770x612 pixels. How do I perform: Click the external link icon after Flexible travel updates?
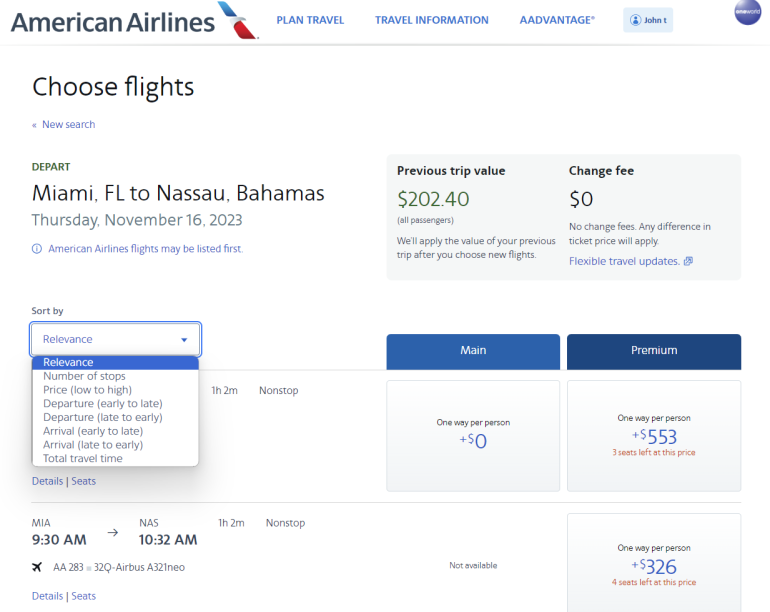pos(688,262)
